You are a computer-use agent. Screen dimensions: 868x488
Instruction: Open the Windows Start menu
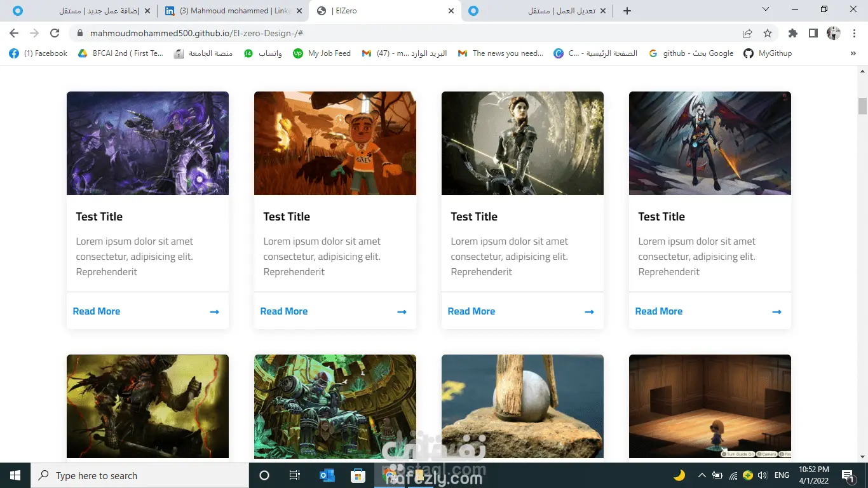[15, 475]
